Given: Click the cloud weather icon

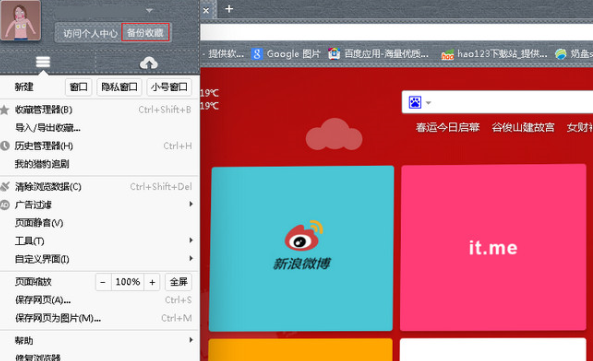Looking at the screenshot, I should pos(334,134).
